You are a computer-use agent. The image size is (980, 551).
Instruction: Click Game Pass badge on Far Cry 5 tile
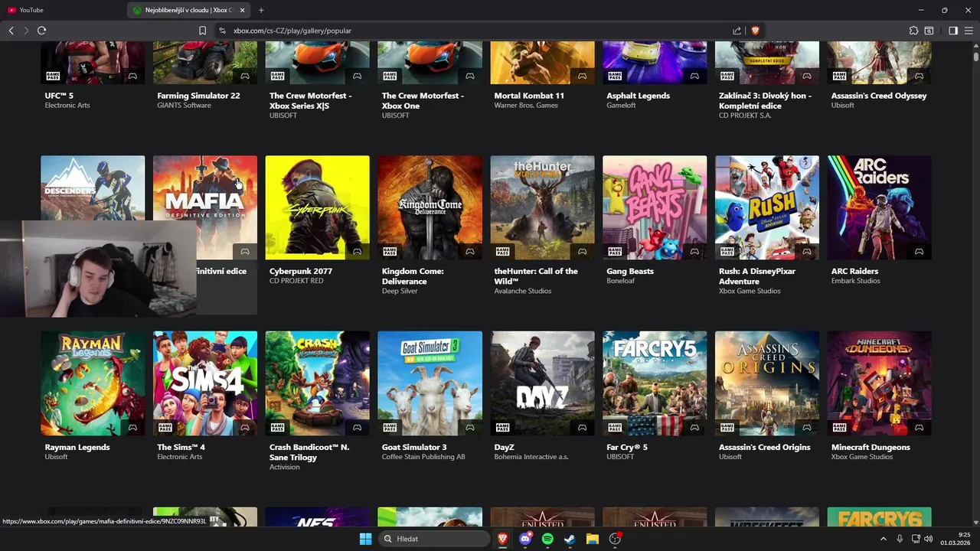pyautogui.click(x=615, y=428)
